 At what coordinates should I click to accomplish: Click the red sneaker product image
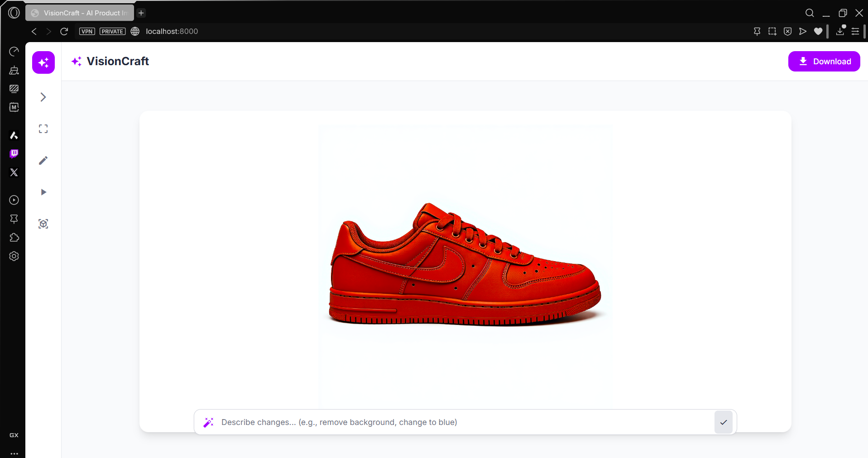pos(465,264)
